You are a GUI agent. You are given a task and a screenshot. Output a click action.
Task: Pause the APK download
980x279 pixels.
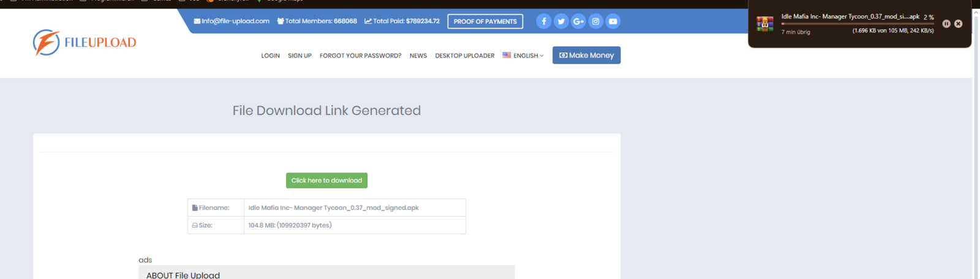tap(946, 24)
